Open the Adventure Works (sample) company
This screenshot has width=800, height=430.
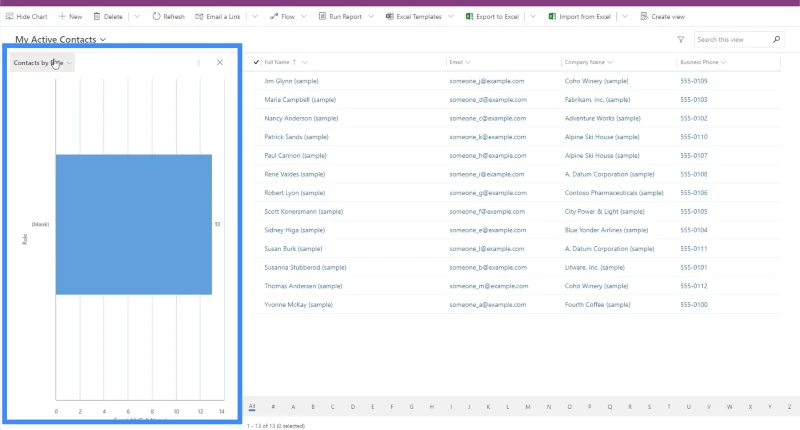click(x=602, y=118)
